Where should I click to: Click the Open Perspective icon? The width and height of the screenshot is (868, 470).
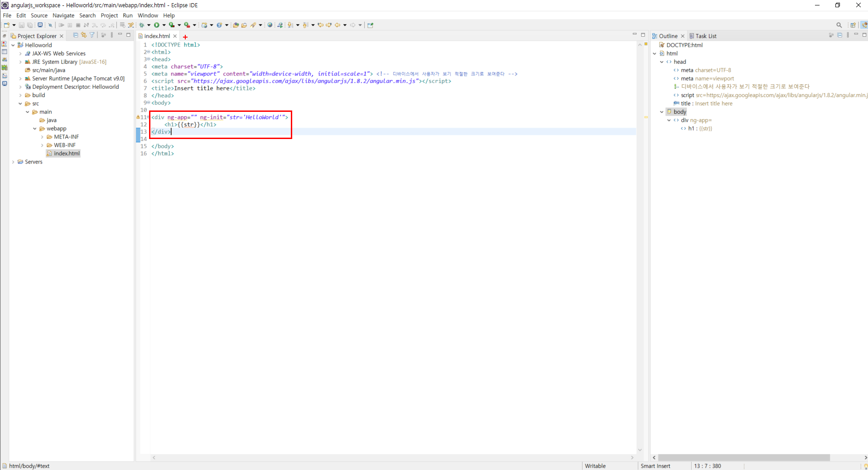coord(853,25)
